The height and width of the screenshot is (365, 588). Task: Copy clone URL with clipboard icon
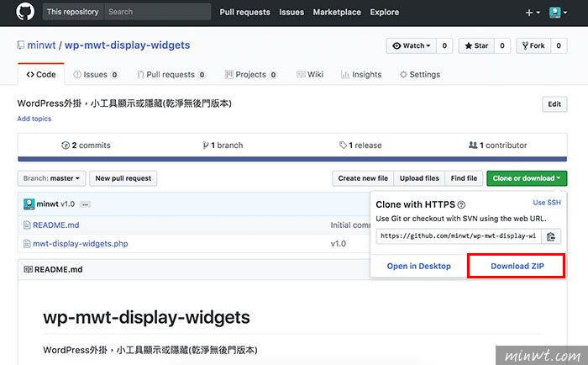pos(551,236)
